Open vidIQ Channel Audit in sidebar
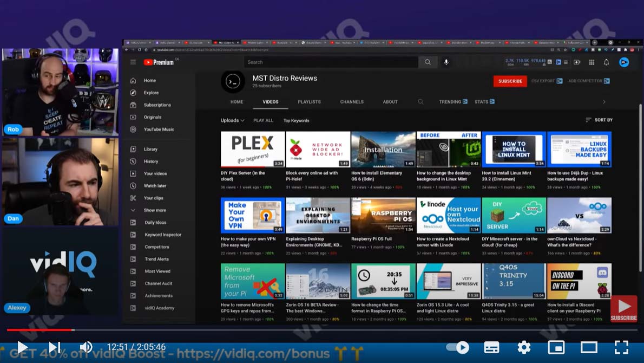Image resolution: width=644 pixels, height=363 pixels. point(158,284)
